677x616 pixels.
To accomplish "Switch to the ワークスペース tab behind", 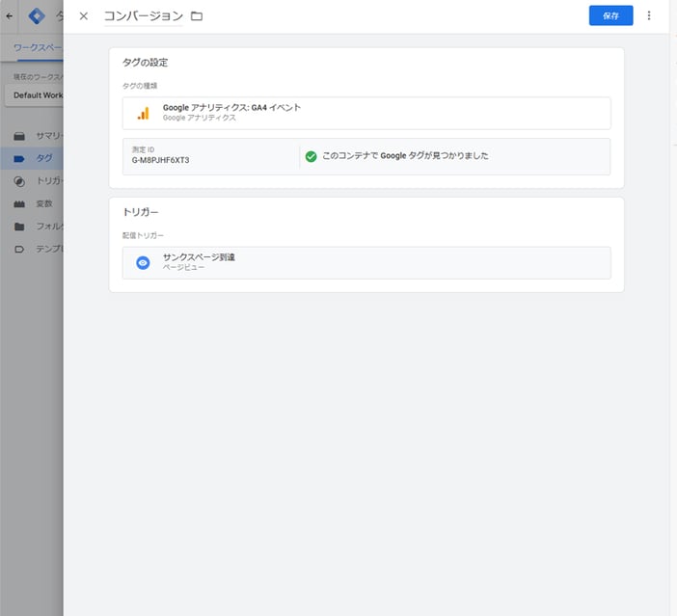I will click(38, 47).
